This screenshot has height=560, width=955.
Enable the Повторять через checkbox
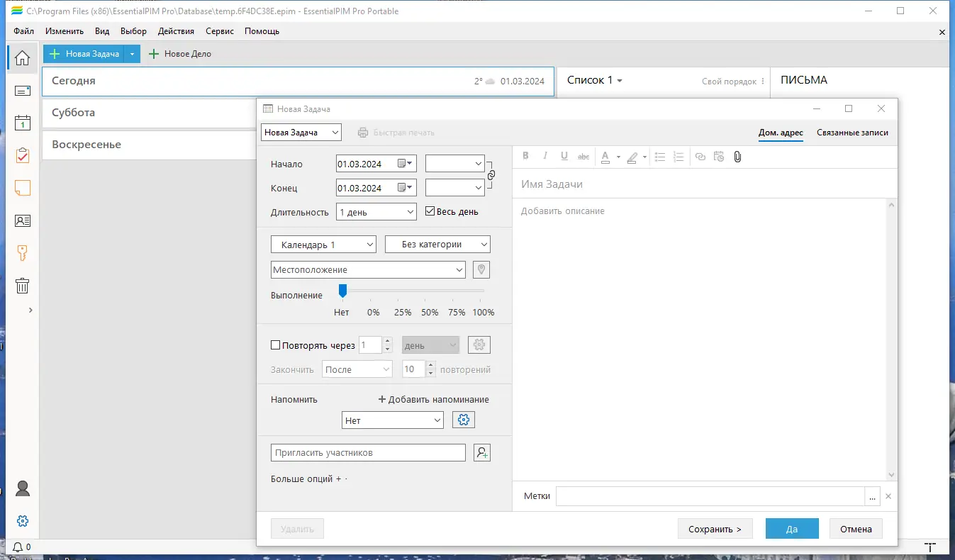[276, 345]
